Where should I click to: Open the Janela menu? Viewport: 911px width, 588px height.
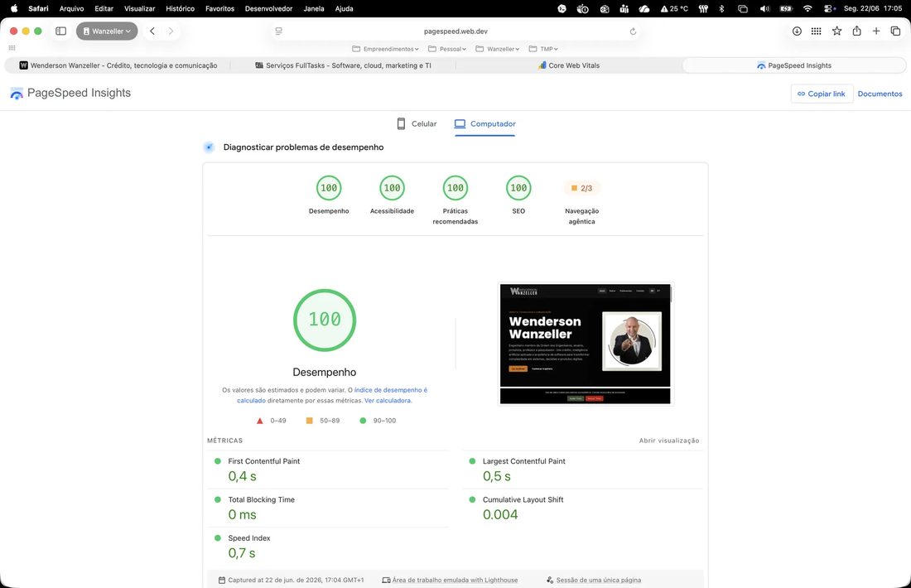(x=314, y=9)
